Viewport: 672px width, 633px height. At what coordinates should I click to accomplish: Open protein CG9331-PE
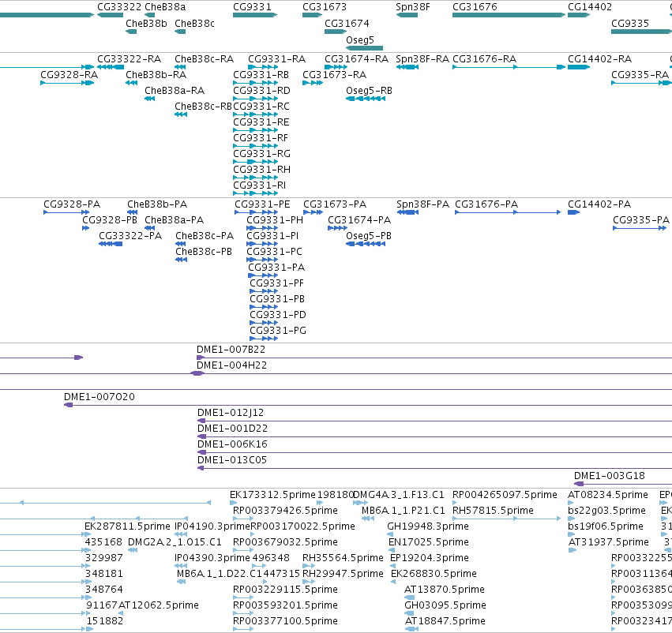[x=262, y=204]
